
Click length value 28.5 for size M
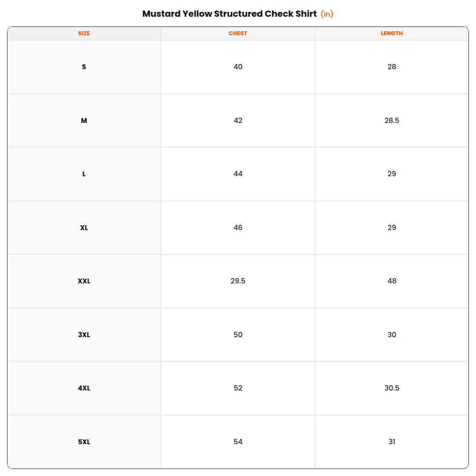pos(392,120)
